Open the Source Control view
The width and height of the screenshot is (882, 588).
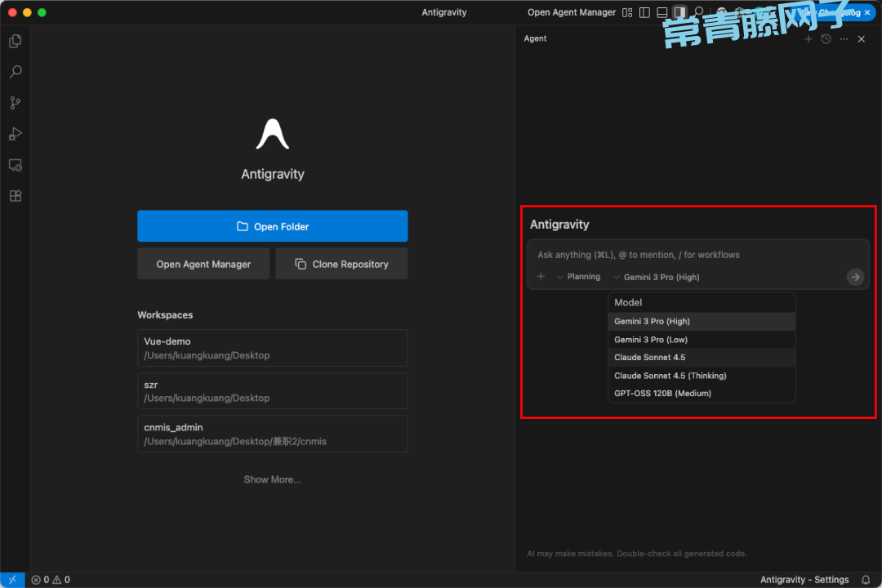tap(15, 103)
